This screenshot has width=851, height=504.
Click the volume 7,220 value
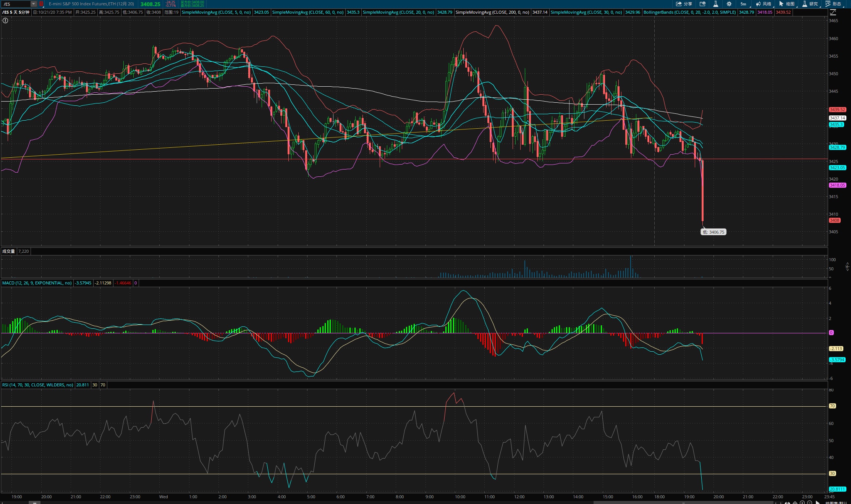click(24, 251)
